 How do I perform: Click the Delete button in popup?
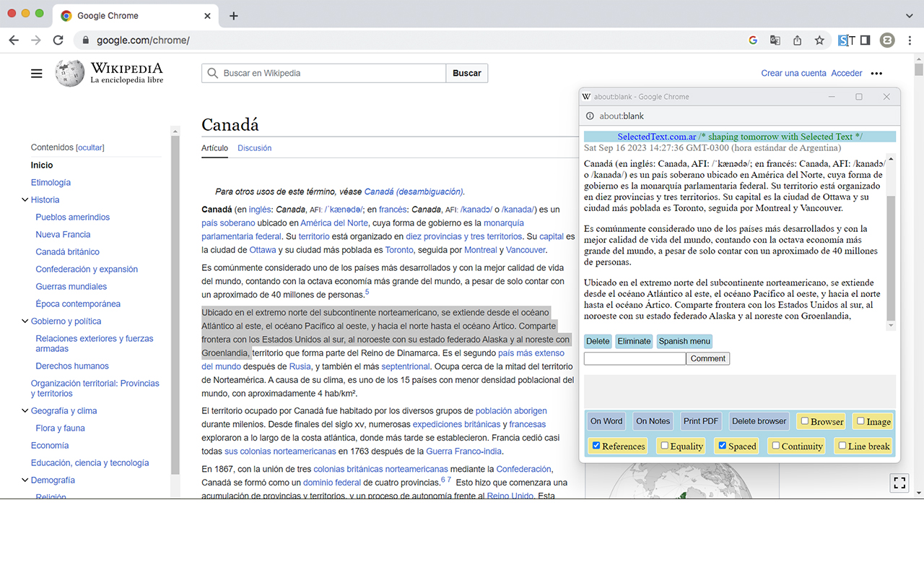coord(598,341)
